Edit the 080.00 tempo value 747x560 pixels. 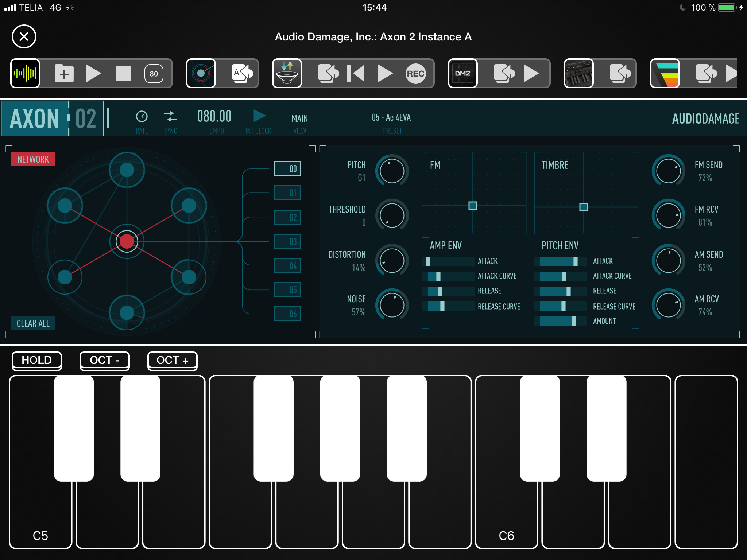pyautogui.click(x=214, y=117)
